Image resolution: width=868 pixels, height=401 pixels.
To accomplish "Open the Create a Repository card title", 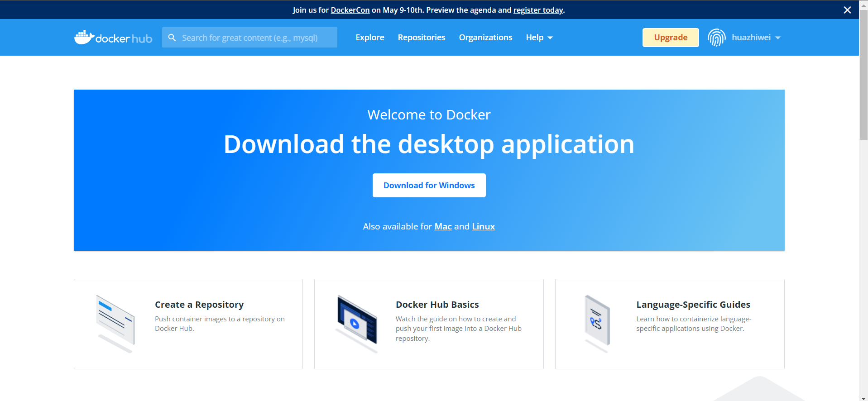I will pos(199,305).
